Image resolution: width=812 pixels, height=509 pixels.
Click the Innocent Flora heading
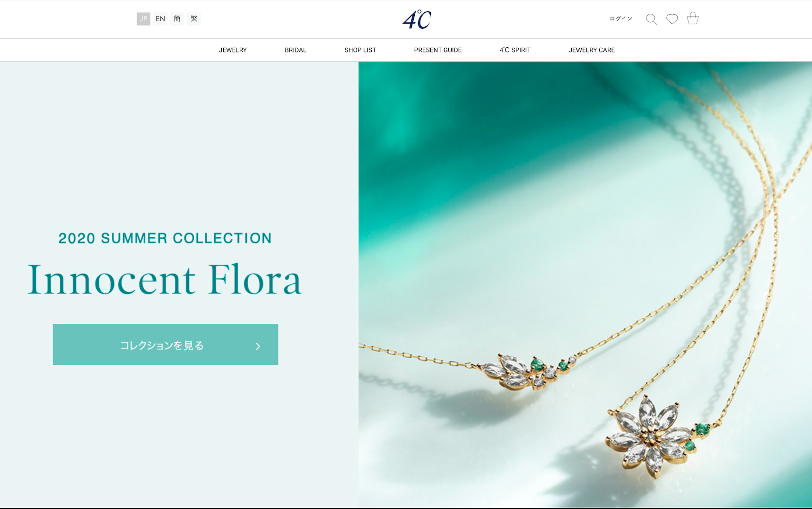(165, 280)
